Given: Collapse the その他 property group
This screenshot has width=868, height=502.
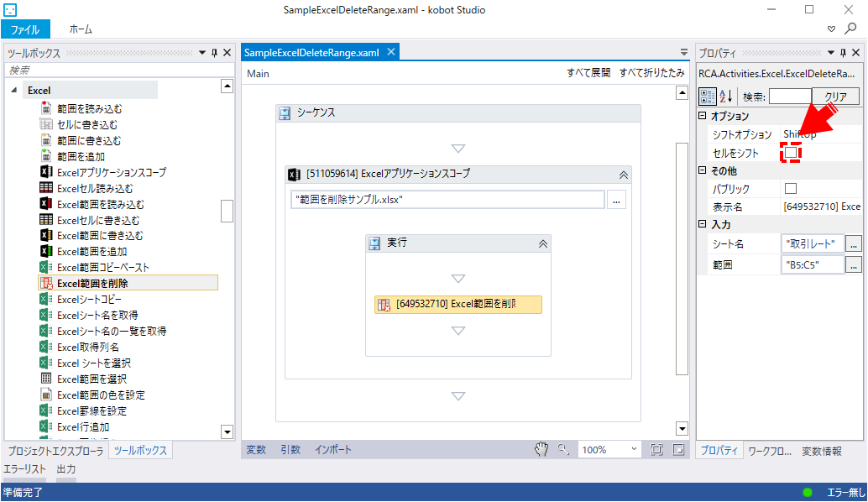Looking at the screenshot, I should point(703,170).
